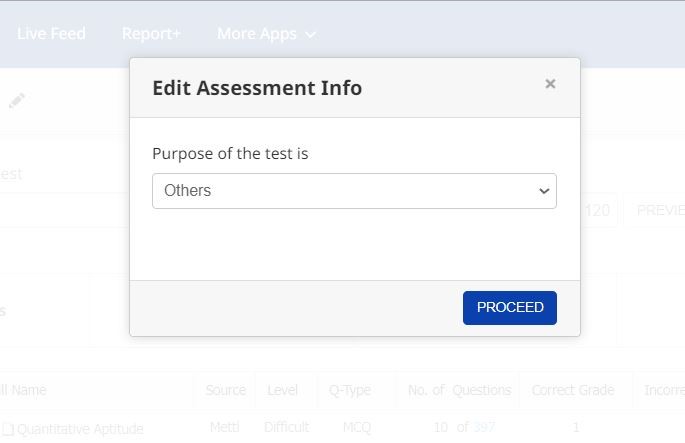The image size is (685, 443).
Task: Click the 120 value field
Action: click(597, 210)
